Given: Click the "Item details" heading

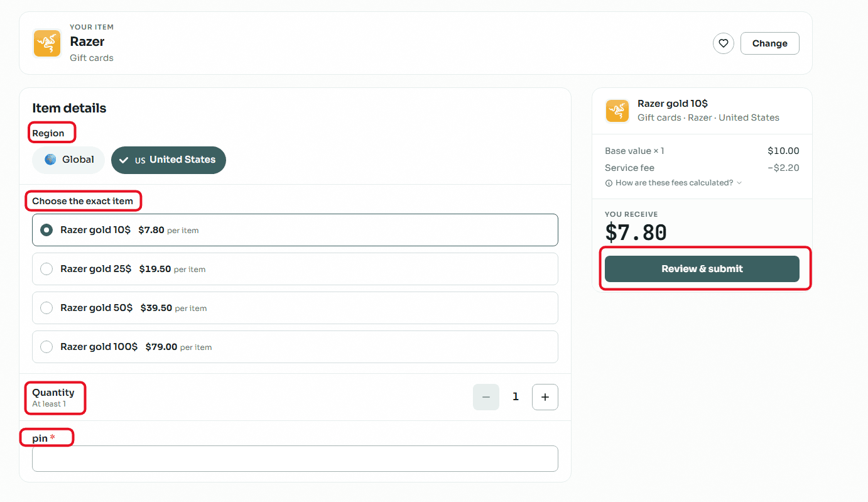Looking at the screenshot, I should pos(69,108).
